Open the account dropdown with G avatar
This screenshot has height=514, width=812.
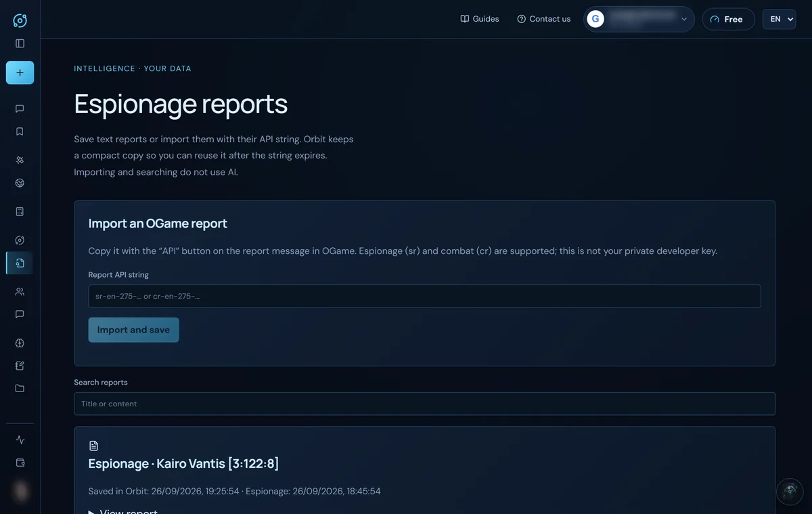(x=639, y=19)
